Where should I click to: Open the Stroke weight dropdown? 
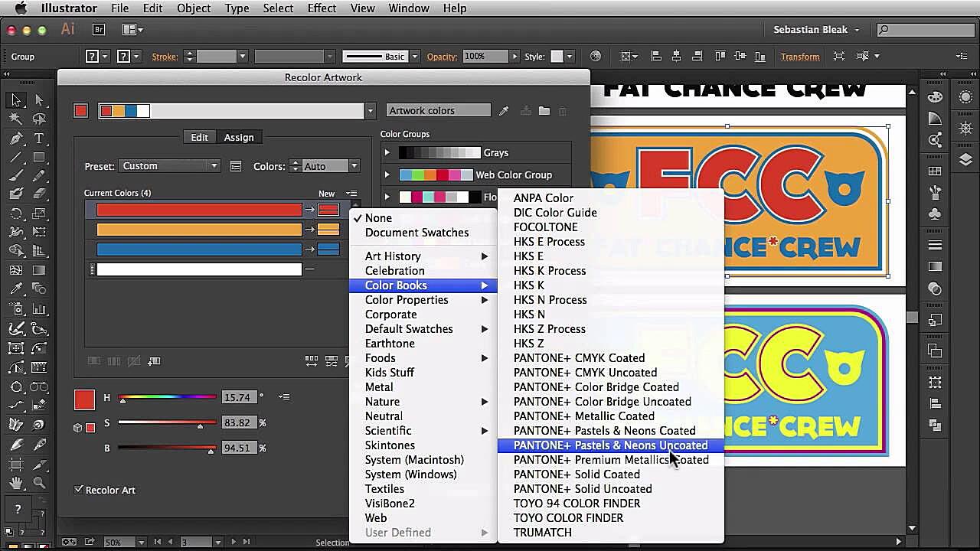pos(242,56)
